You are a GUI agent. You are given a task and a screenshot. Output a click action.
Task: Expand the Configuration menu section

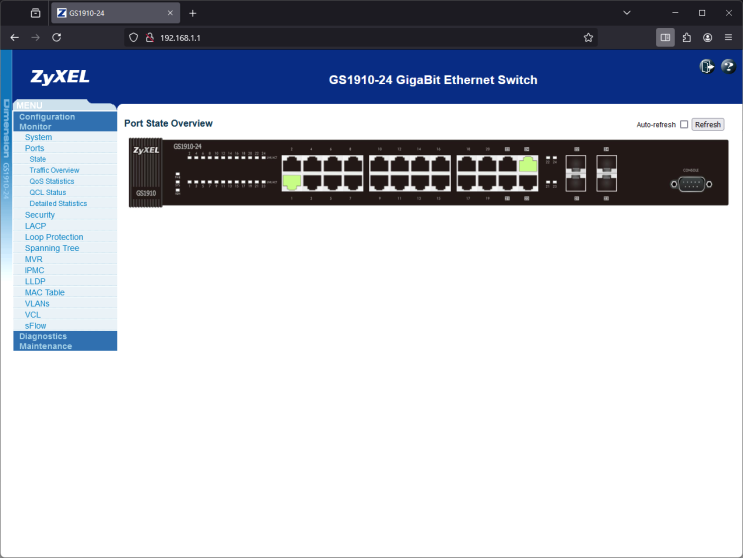[47, 117]
